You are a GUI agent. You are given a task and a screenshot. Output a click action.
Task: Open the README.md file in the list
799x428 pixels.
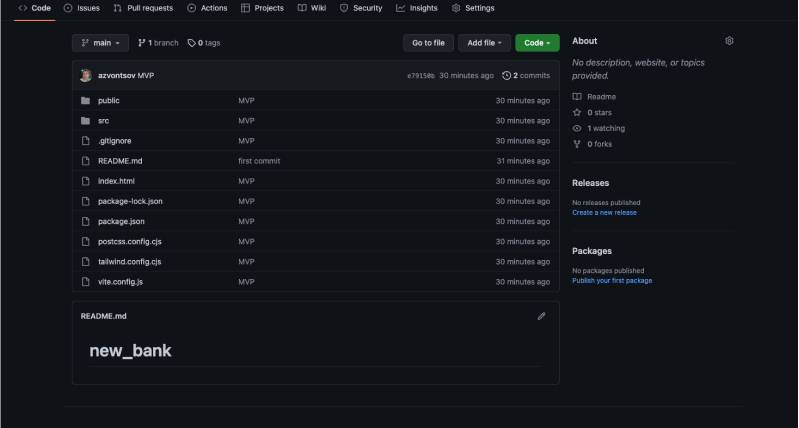point(120,161)
